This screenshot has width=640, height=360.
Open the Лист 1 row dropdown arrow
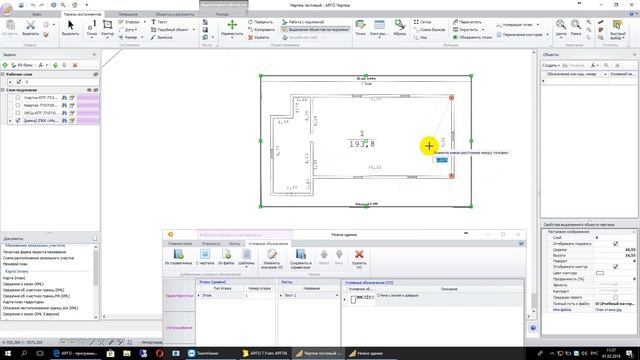(x=337, y=295)
